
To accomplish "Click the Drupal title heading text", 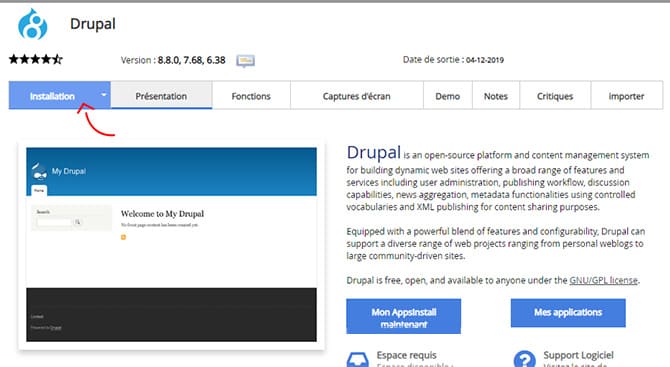I will point(93,24).
